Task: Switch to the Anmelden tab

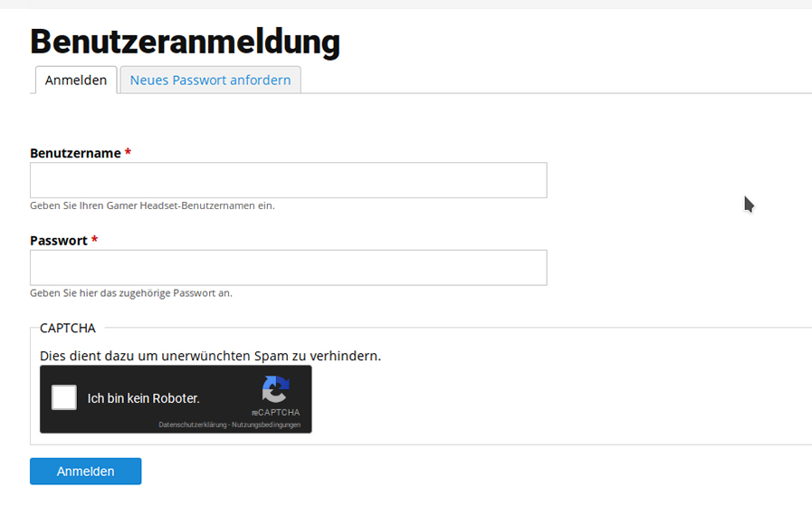Action: [76, 81]
